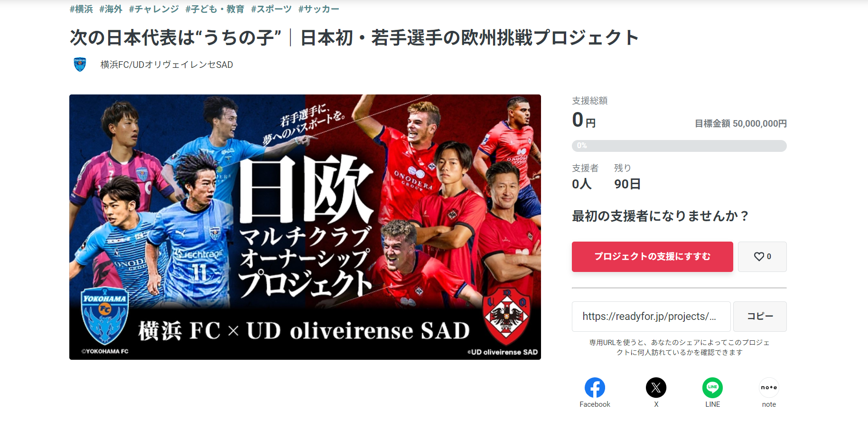
Task: Open the #チャレンジ hashtag
Action: click(154, 9)
